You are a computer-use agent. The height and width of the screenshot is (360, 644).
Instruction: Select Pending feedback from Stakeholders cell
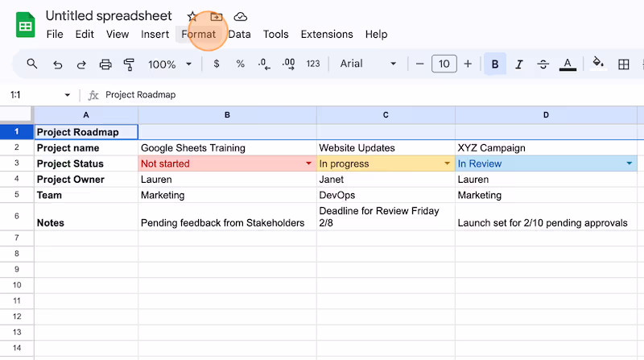pos(227,217)
